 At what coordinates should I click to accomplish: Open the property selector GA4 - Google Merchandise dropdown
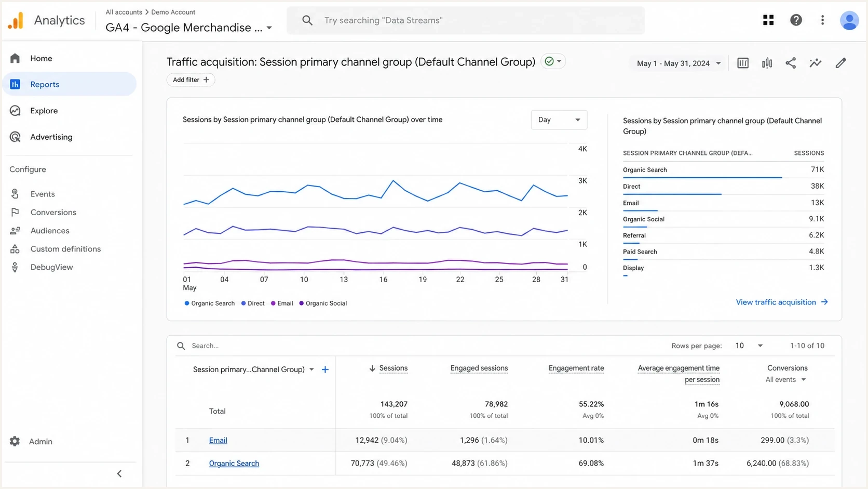point(188,28)
